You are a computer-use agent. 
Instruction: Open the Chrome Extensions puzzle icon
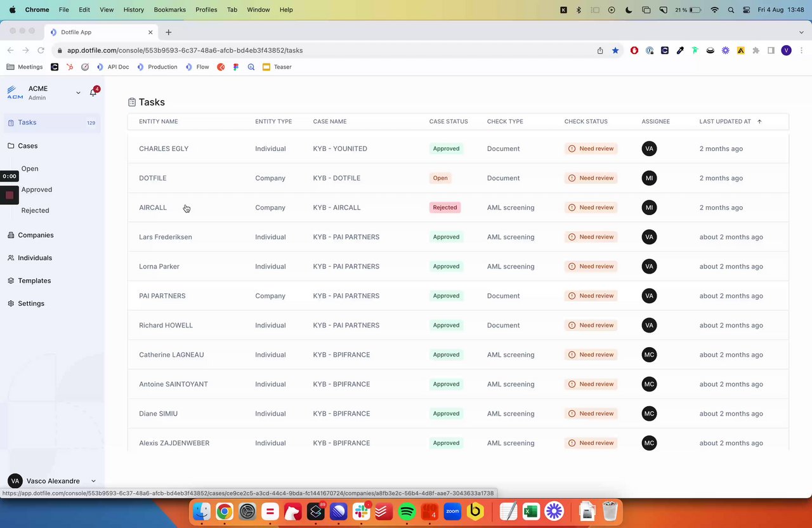pyautogui.click(x=756, y=50)
